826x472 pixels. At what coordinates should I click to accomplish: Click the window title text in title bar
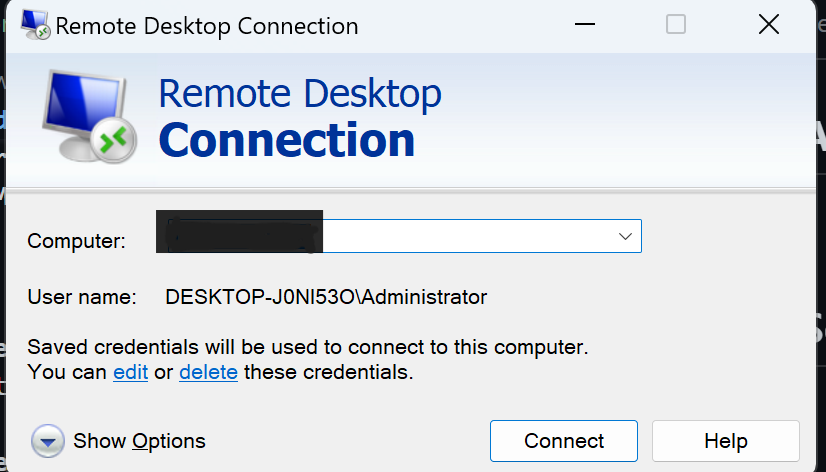[207, 26]
